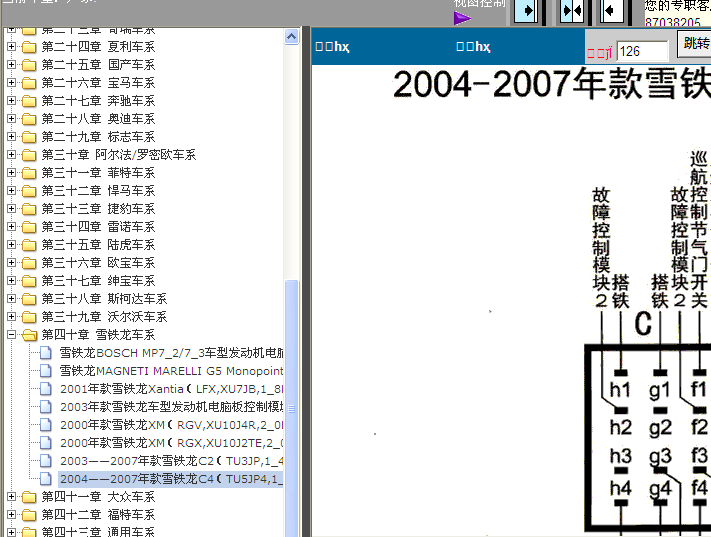Open 第四十二章 福特车系 chapter
The height and width of the screenshot is (537, 711).
(x=98, y=515)
